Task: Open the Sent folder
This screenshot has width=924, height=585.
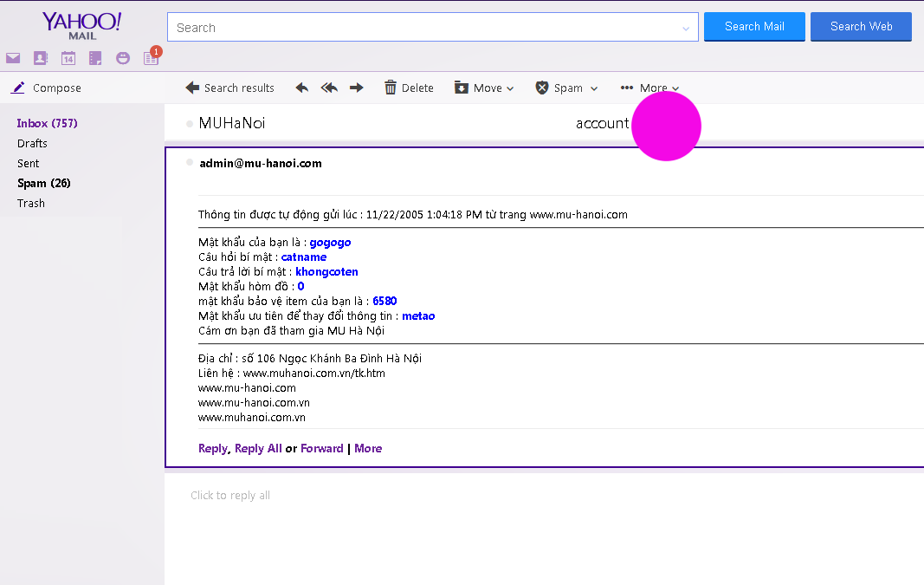Action: pos(29,163)
